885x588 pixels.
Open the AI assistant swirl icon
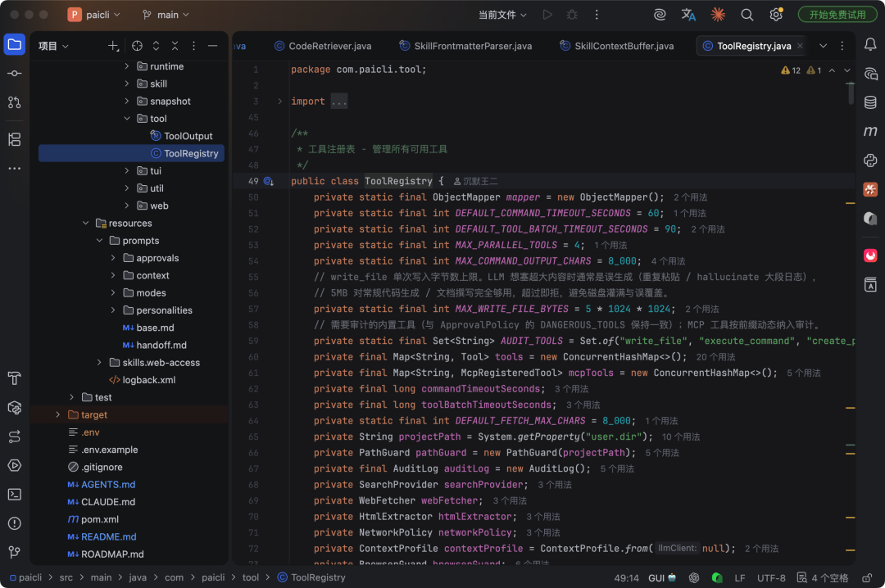tap(659, 15)
